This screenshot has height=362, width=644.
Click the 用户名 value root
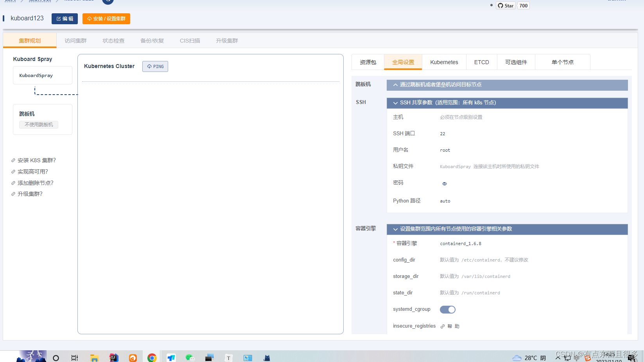445,150
